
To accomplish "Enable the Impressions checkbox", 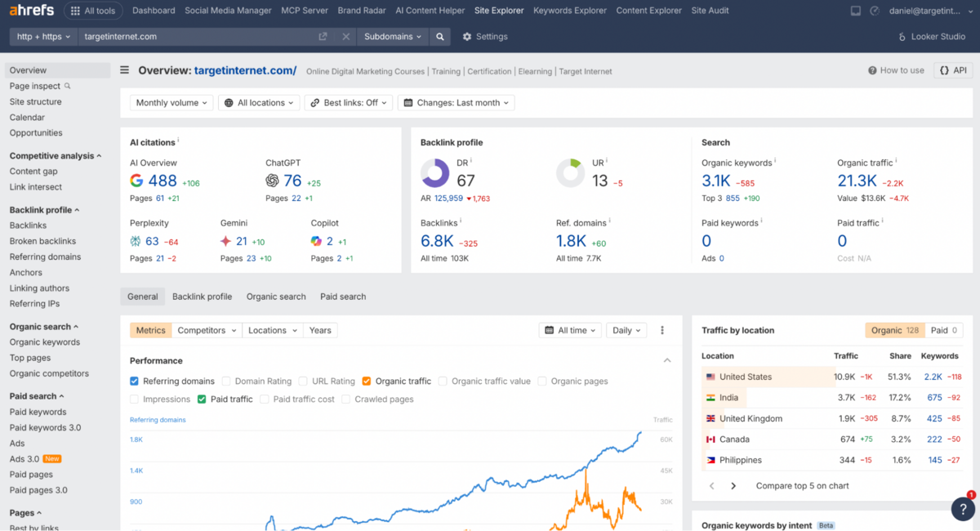I will 135,399.
